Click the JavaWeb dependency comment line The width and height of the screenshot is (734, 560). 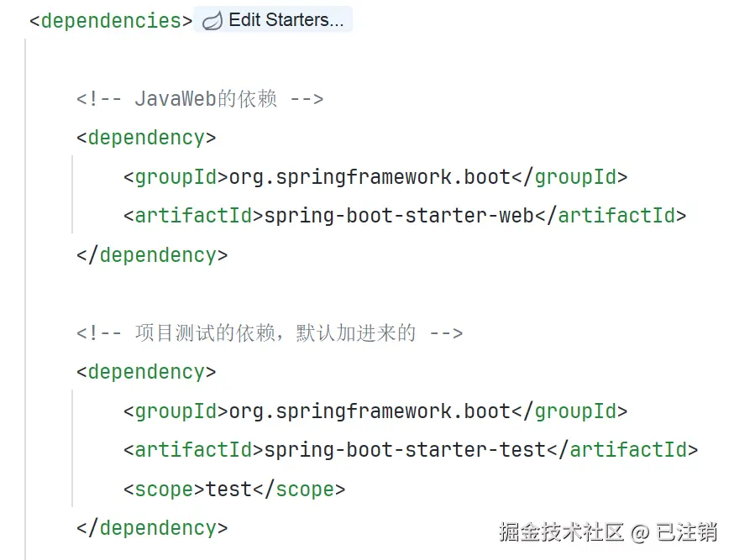click(200, 99)
